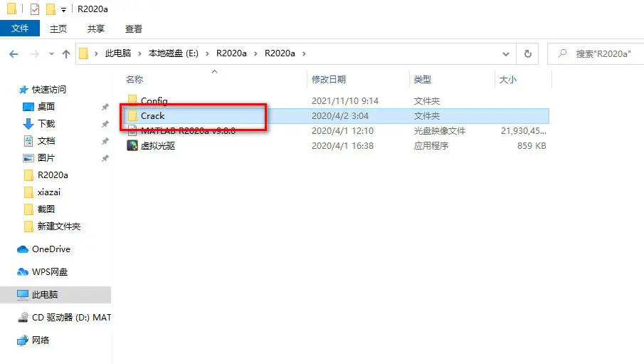Click the Crack folder icon
Screen dimensions: 644x364
click(x=132, y=115)
